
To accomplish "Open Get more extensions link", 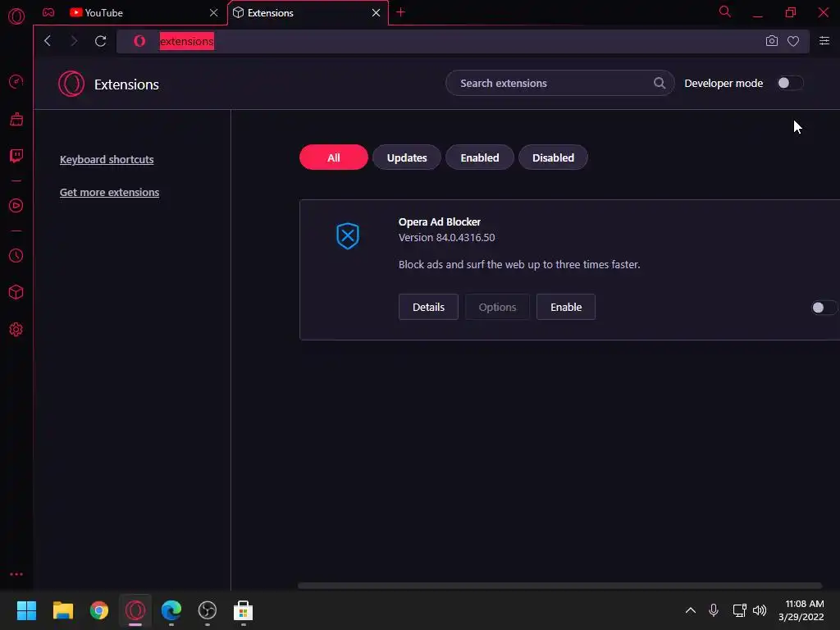I will coord(109,192).
